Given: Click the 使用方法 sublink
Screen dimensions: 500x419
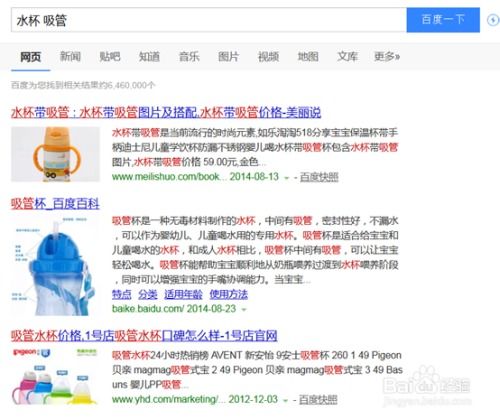Looking at the screenshot, I should coord(229,294).
